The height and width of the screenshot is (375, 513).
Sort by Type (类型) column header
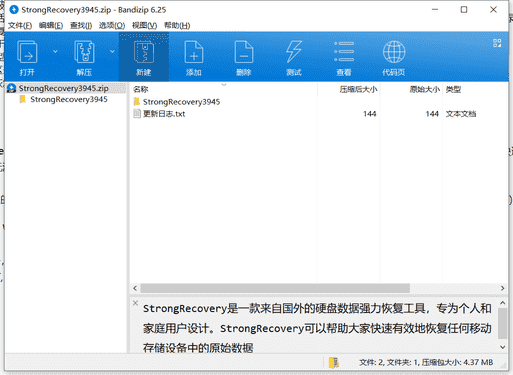453,89
